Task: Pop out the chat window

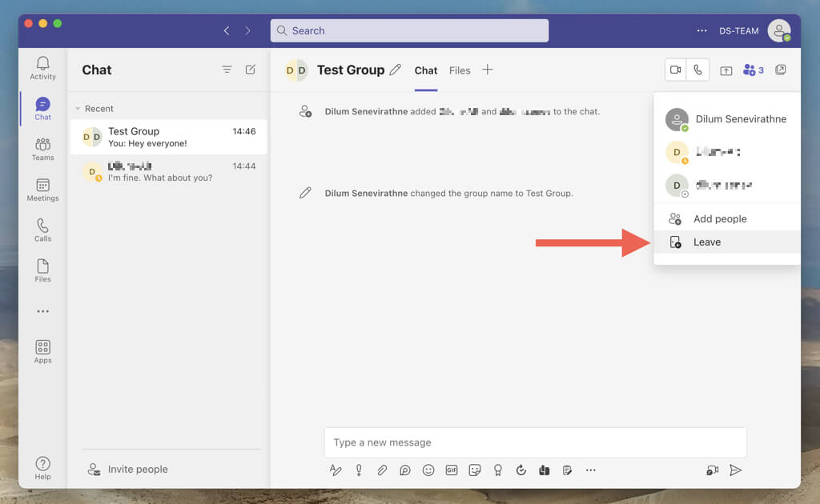Action: [x=781, y=70]
